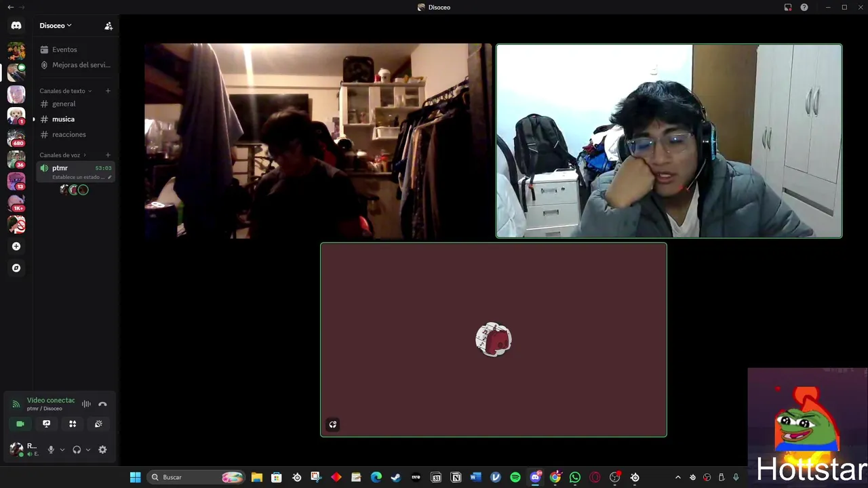Open microphone input options chevron
The width and height of the screenshot is (868, 488).
point(62,449)
